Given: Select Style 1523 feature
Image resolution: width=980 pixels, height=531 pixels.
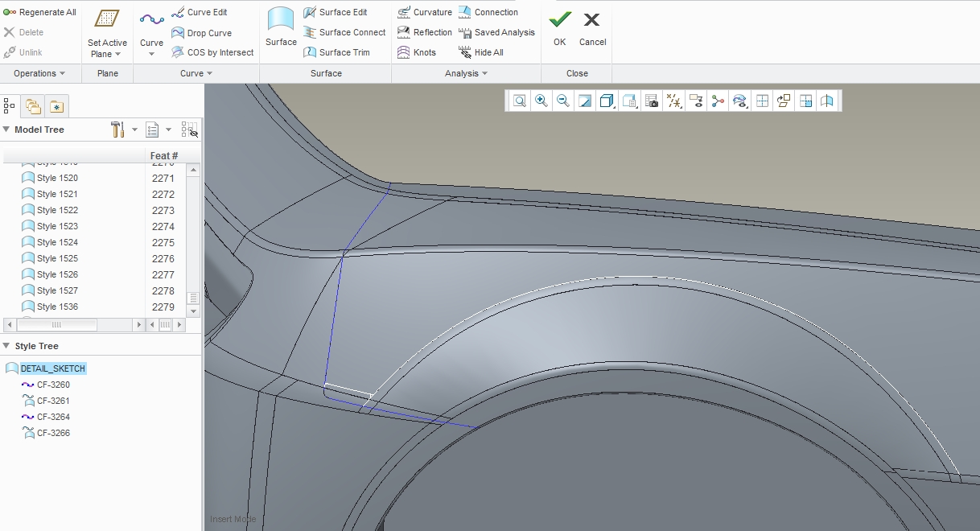Looking at the screenshot, I should 49,226.
